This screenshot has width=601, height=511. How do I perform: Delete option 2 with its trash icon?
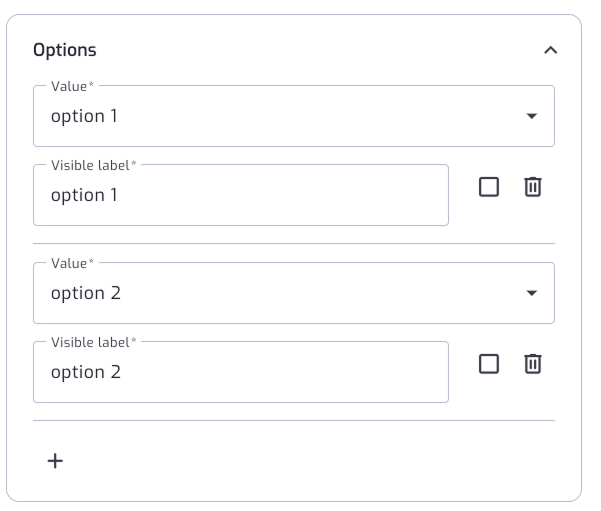click(x=533, y=364)
